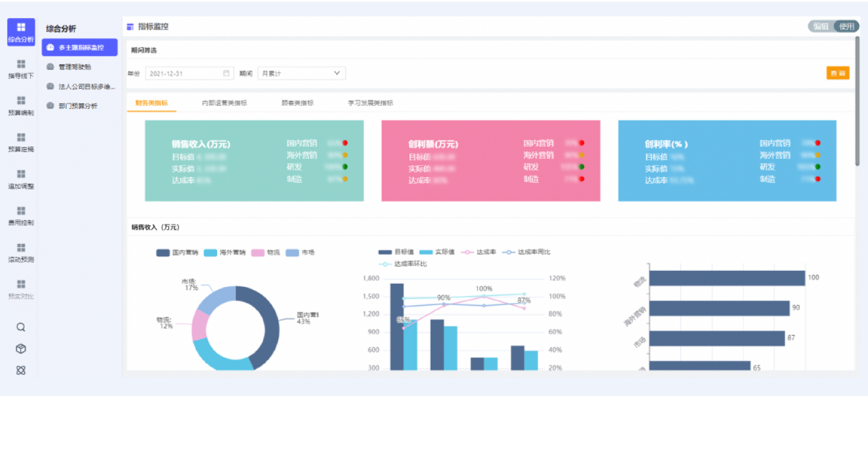Expand the 期间 dropdown showing 月累计
The image size is (868, 452).
301,73
